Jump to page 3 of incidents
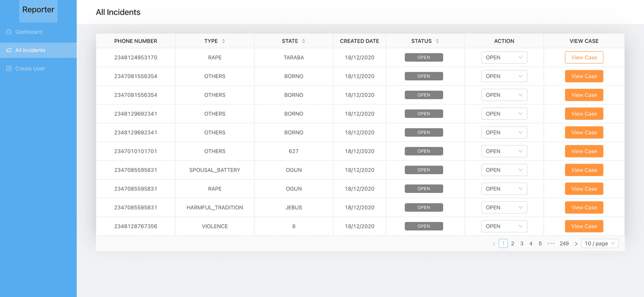This screenshot has width=644, height=297. click(522, 244)
